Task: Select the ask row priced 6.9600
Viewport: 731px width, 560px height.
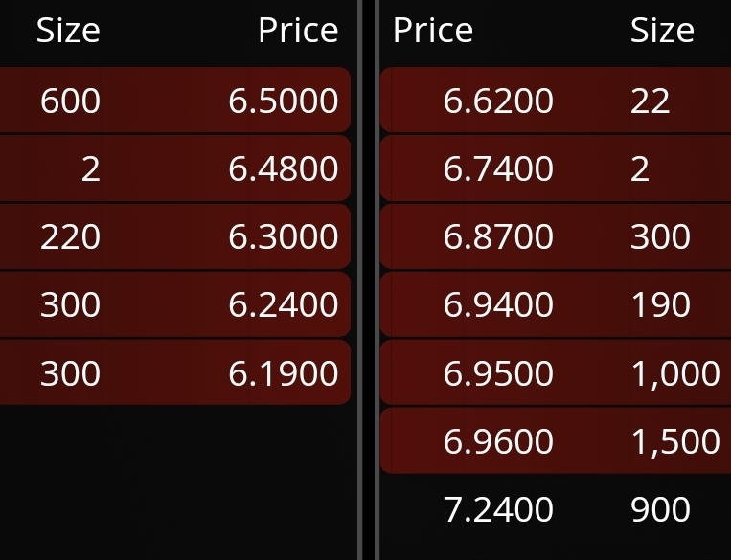Action: [x=556, y=440]
